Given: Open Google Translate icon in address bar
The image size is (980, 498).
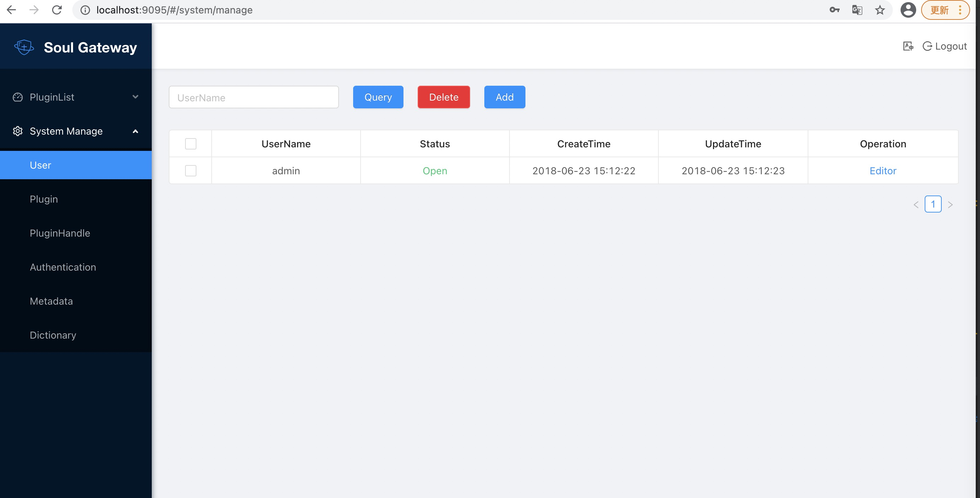Looking at the screenshot, I should click(857, 10).
